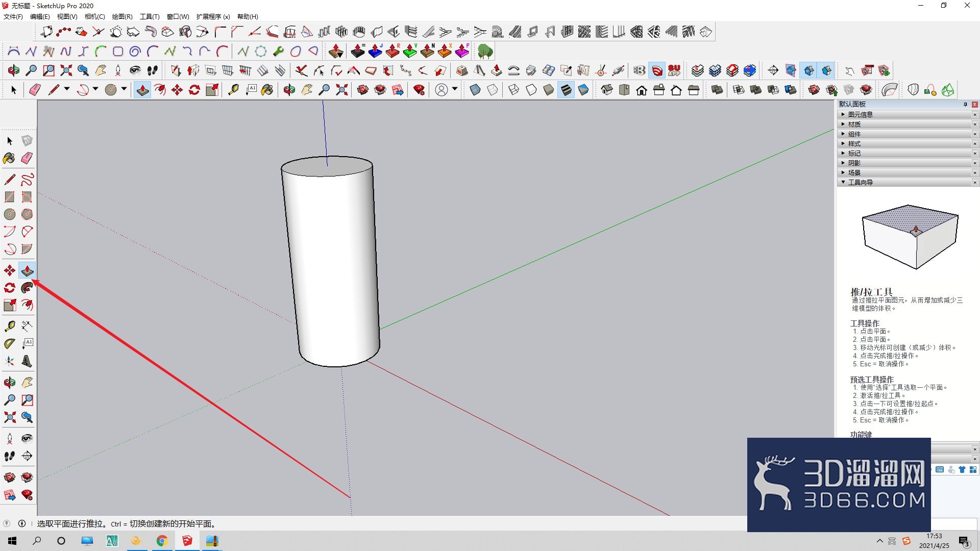Toggle X-ray face style
The width and height of the screenshot is (980, 551).
tap(475, 90)
